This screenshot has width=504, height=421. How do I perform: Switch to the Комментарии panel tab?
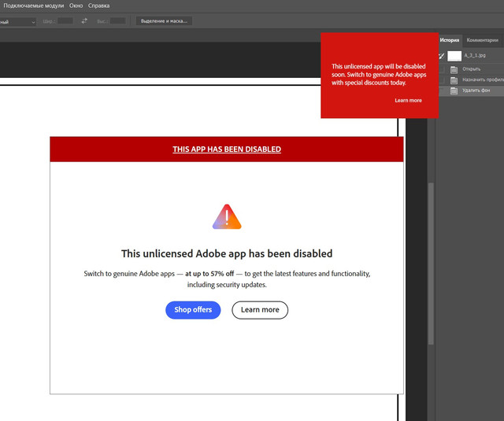pos(482,40)
